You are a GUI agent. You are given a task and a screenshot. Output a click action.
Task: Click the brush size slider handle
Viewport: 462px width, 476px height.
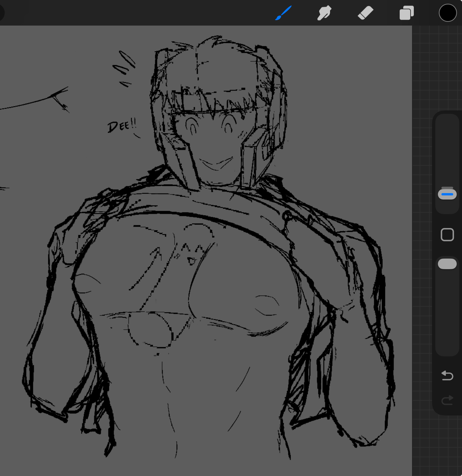coord(447,194)
